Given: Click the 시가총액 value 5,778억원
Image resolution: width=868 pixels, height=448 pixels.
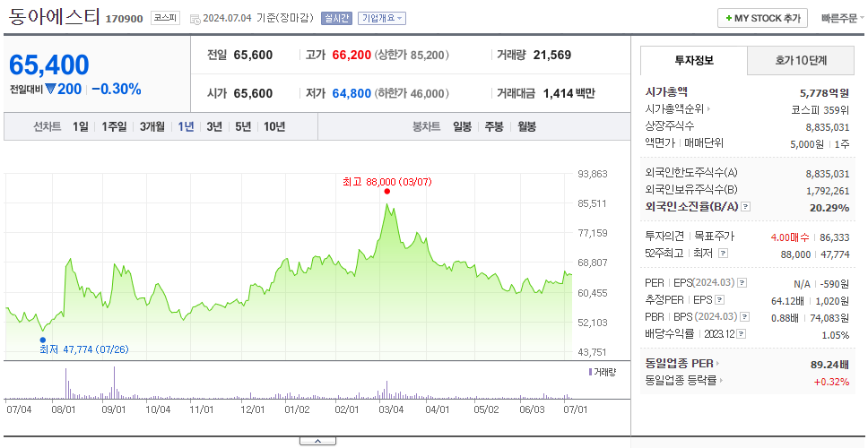Looking at the screenshot, I should pos(824,93).
